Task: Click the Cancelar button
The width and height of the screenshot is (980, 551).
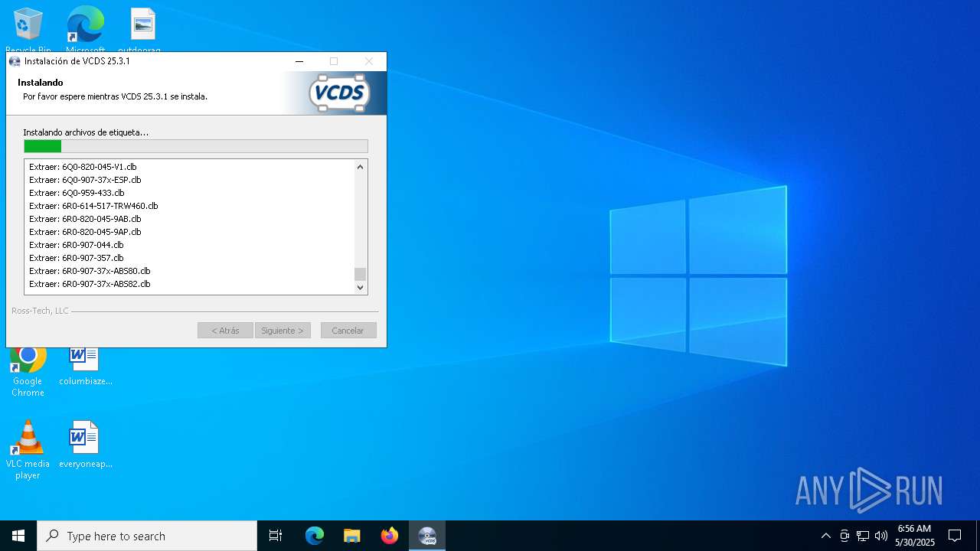Action: pyautogui.click(x=348, y=331)
